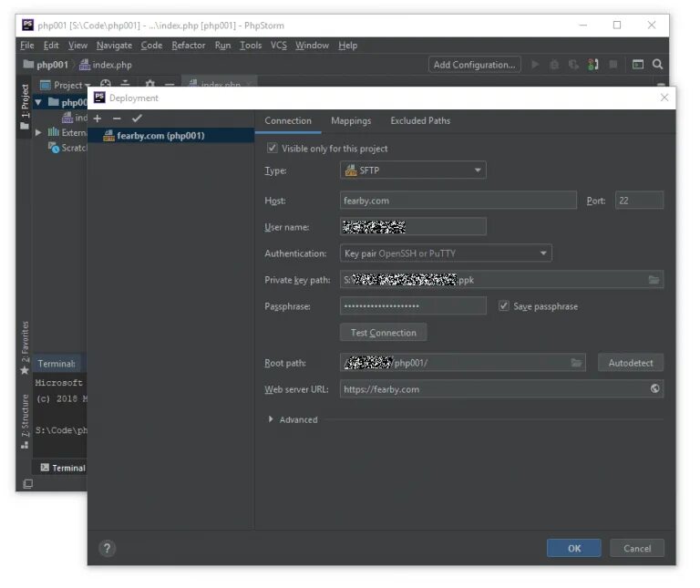Toggle Visible only for this project checkbox
Viewport: 700px width, 588px height.
click(272, 148)
